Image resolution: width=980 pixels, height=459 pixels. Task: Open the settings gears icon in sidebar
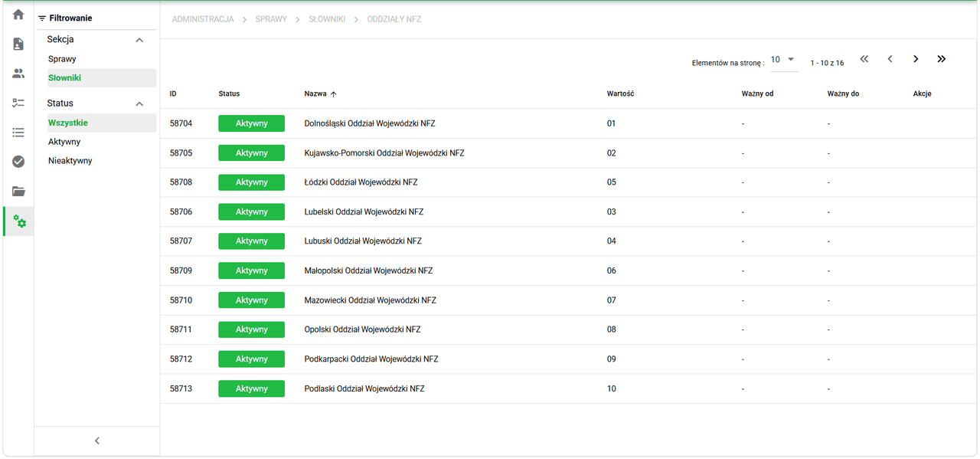19,221
